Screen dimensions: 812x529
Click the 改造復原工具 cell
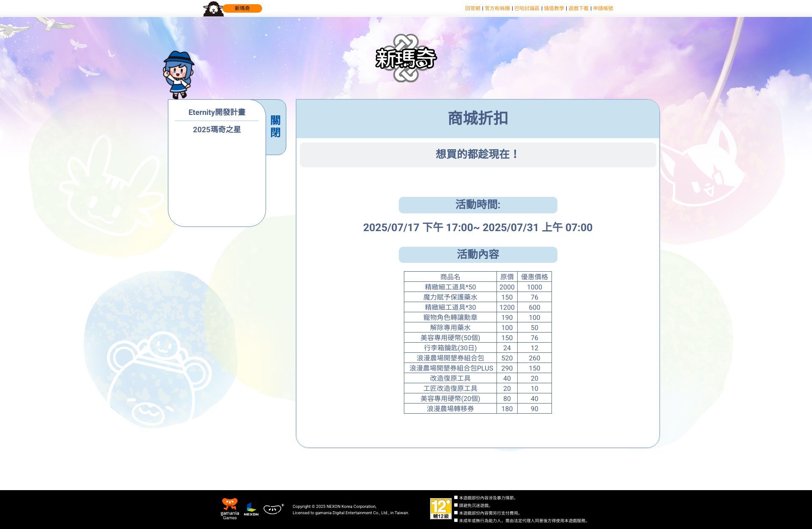click(450, 378)
